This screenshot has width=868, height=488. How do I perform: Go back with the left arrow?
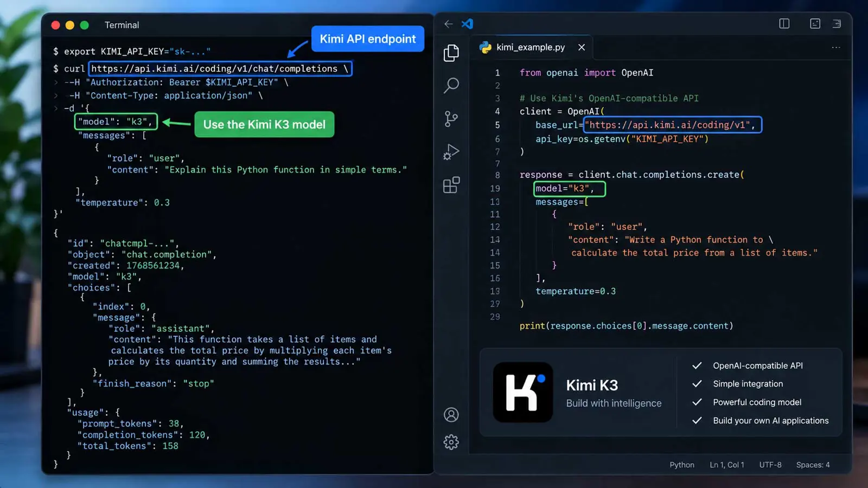(449, 24)
